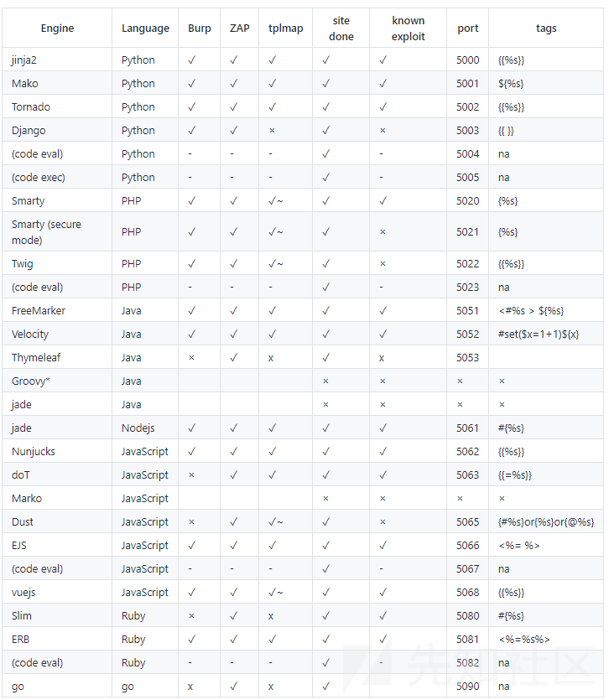Click the FreeMarker engine name cell
This screenshot has height=700, width=614.
click(x=39, y=311)
